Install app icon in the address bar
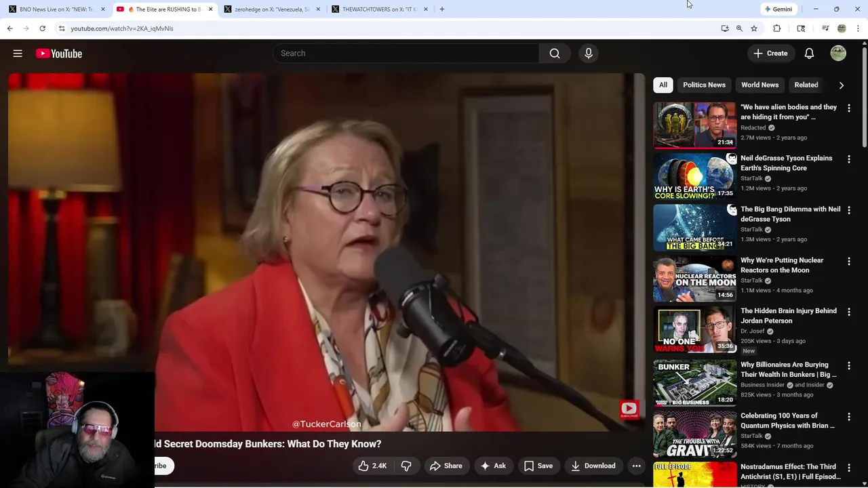Image resolution: width=868 pixels, height=488 pixels. click(725, 28)
